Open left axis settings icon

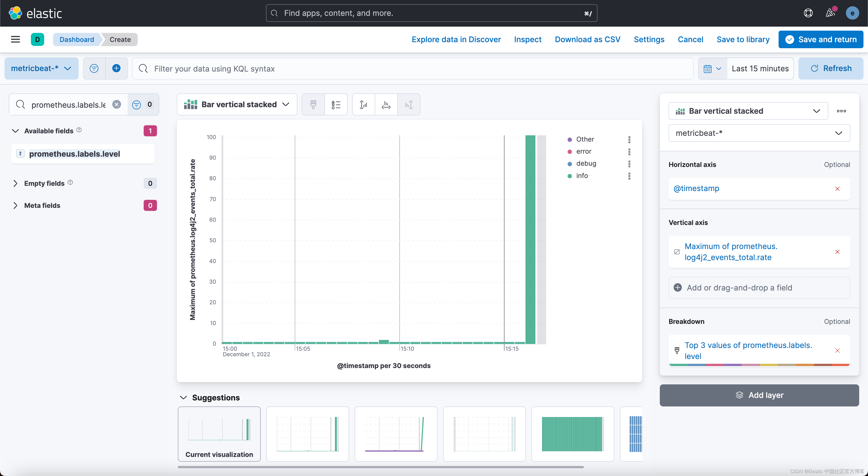pyautogui.click(x=364, y=105)
